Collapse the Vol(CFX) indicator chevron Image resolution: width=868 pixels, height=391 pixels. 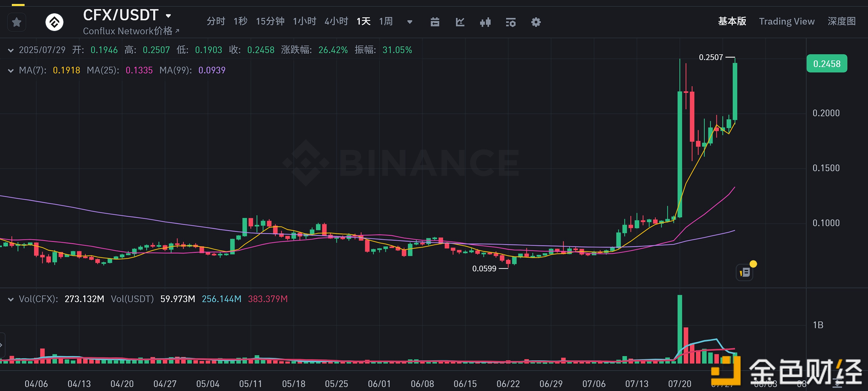(x=11, y=299)
